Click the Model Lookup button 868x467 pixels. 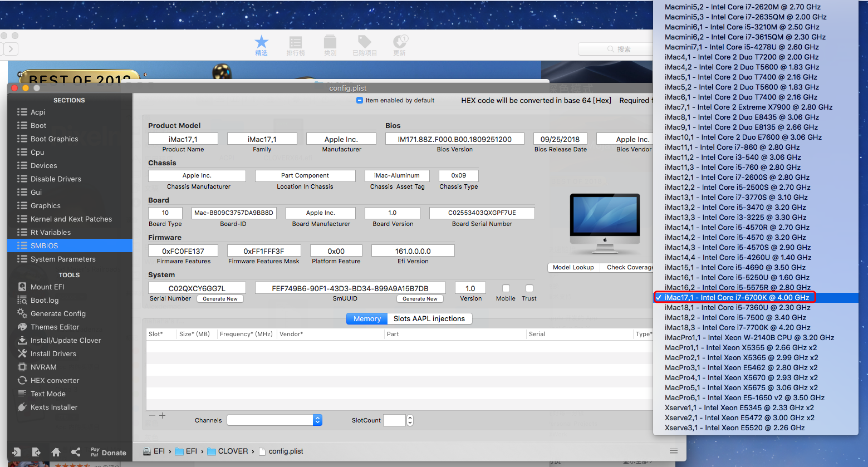[x=573, y=267]
